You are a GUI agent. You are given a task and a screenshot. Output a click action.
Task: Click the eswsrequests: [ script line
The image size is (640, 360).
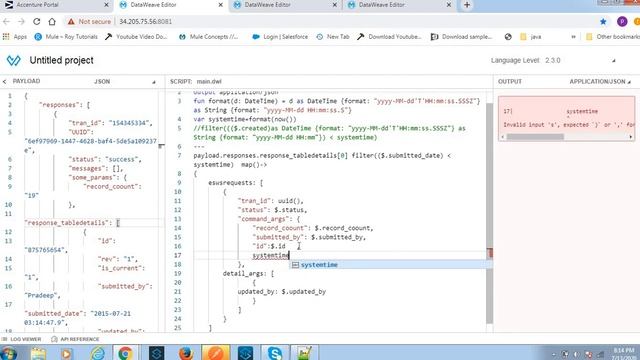point(236,183)
